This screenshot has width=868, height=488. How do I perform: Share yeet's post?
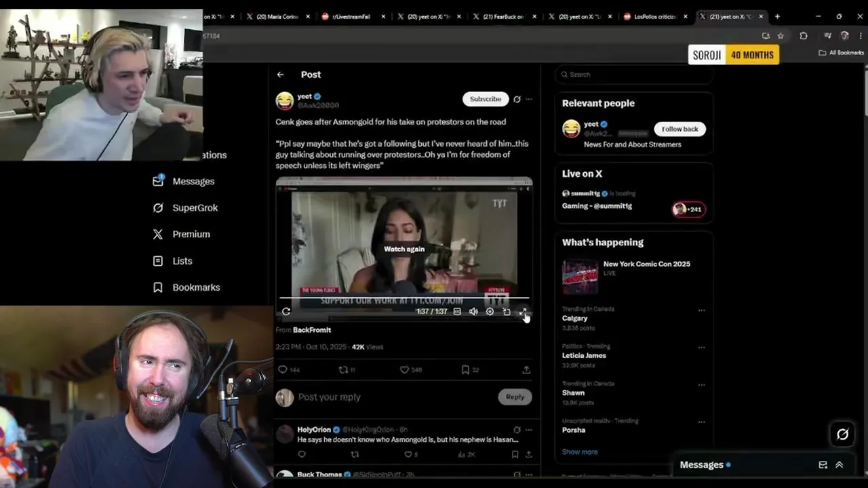point(526,369)
